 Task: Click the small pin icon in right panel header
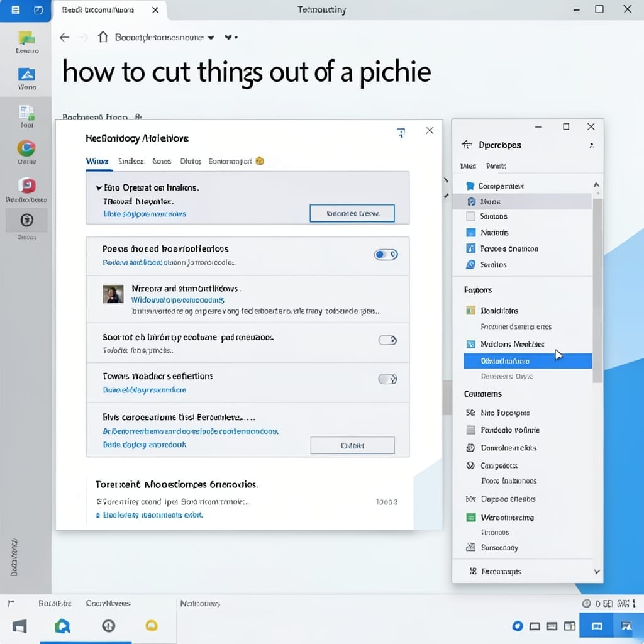tap(592, 145)
